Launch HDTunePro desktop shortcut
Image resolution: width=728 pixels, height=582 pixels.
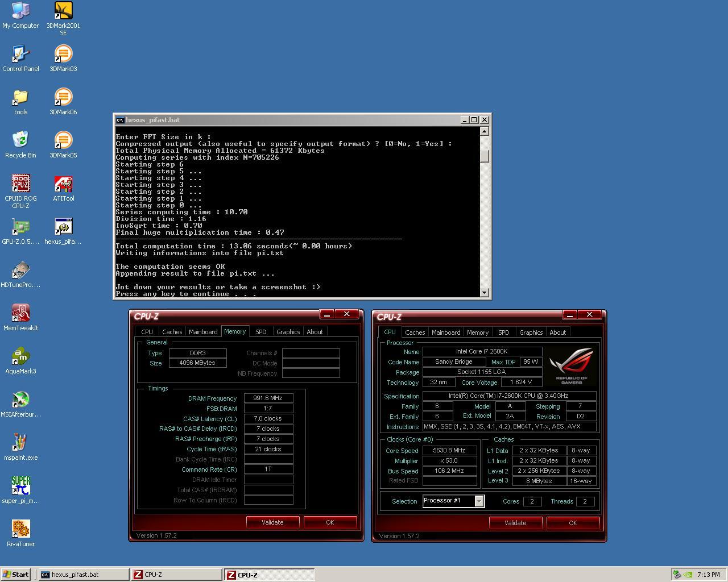(x=20, y=275)
